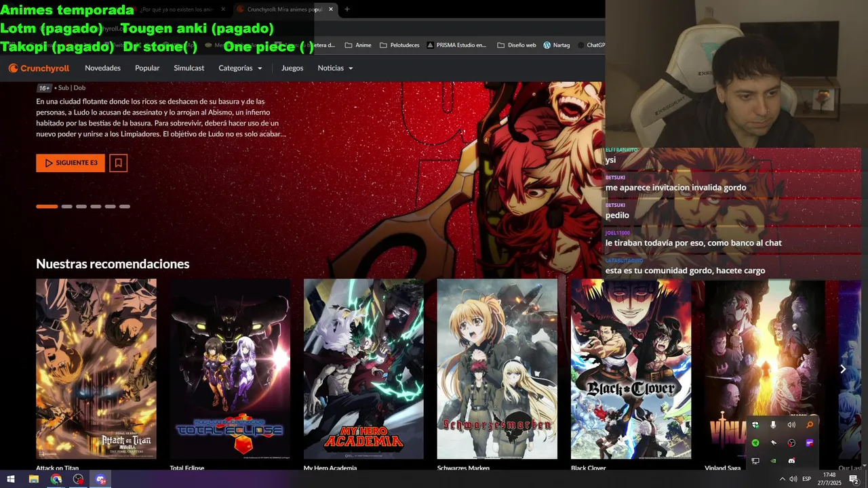The image size is (868, 488).
Task: Select first (active) carousel indicator
Action: point(47,206)
